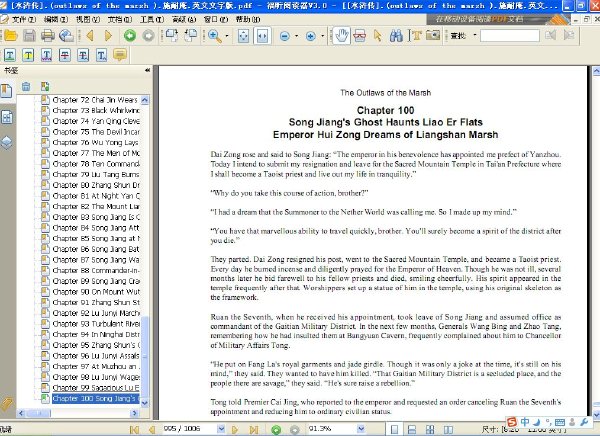Screen dimensions: 600x436
Task: Select the highlight text markup tool
Action: click(28, 56)
